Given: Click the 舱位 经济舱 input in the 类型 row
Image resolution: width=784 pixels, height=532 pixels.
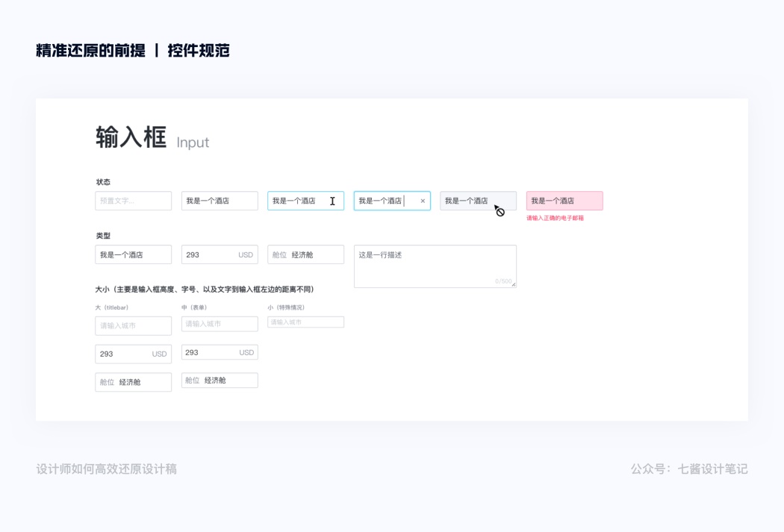Looking at the screenshot, I should coord(305,254).
